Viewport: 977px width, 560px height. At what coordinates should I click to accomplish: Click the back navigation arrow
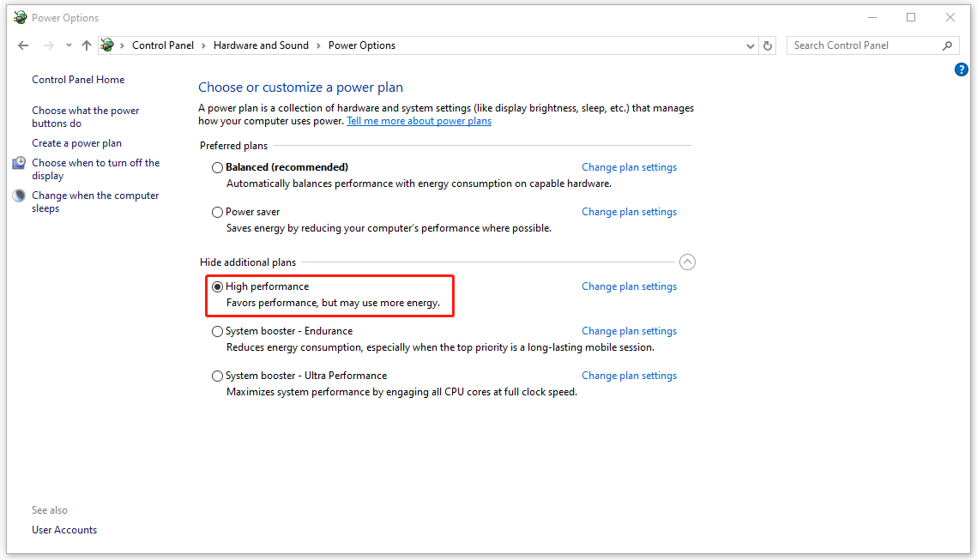pyautogui.click(x=23, y=45)
